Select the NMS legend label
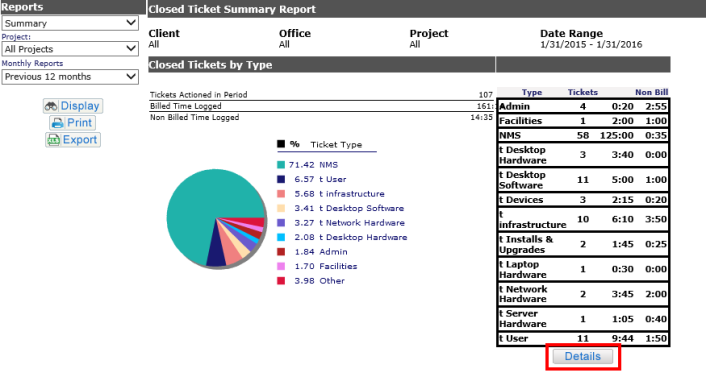This screenshot has width=706, height=377. (328, 165)
